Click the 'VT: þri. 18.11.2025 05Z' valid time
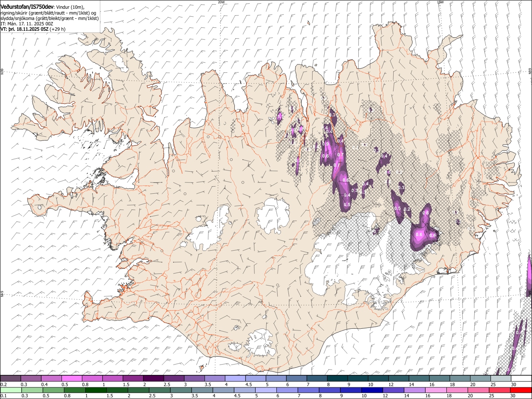 pyautogui.click(x=25, y=29)
